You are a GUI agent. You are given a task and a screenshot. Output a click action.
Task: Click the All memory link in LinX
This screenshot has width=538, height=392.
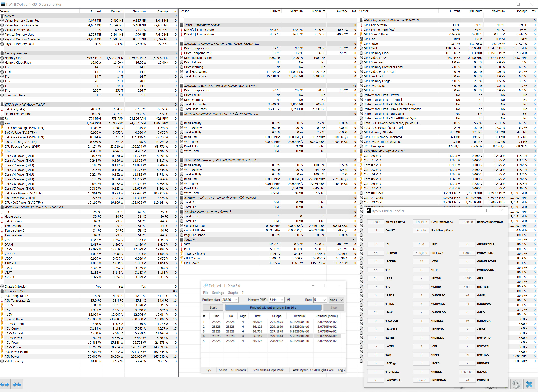pyautogui.click(x=288, y=299)
